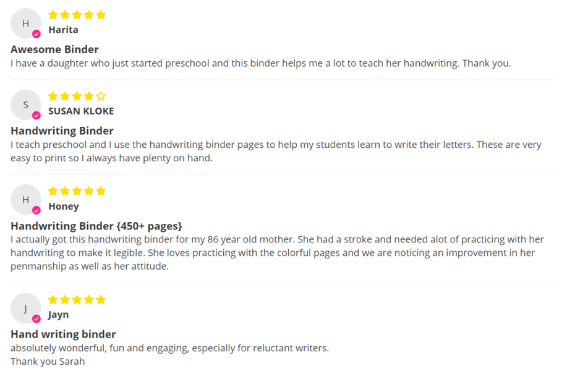This screenshot has height=371, width=588.
Task: Click the reviewer name Jayn
Action: [x=59, y=315]
